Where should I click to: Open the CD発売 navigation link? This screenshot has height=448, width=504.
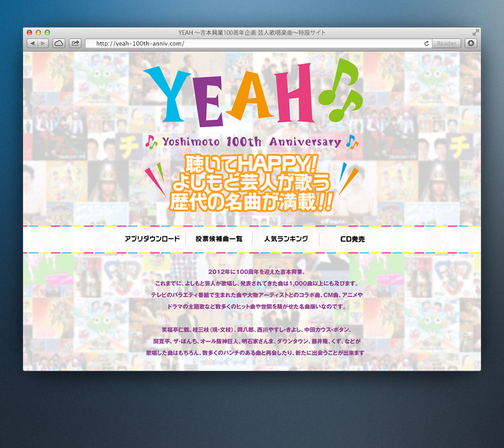(352, 239)
